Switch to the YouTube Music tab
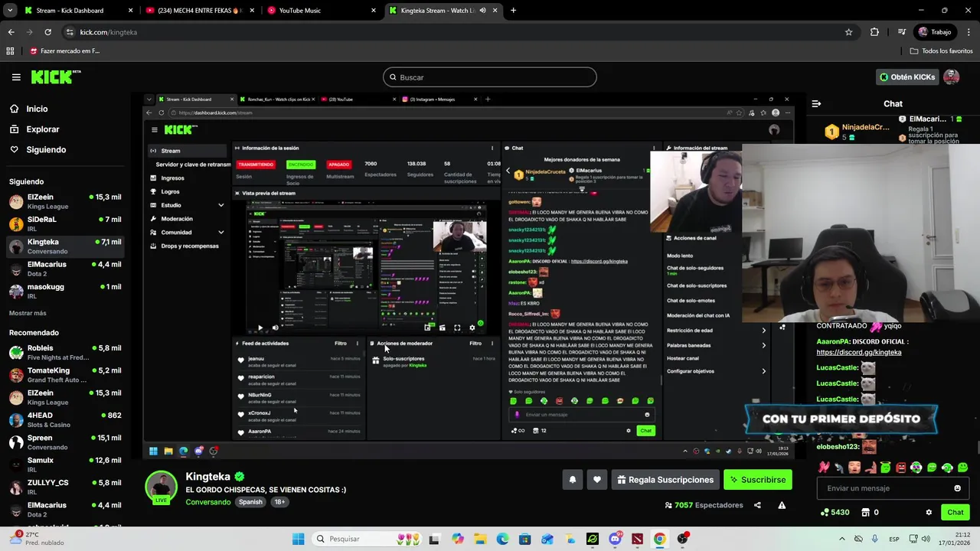Viewport: 980px width, 551px height. (x=320, y=11)
